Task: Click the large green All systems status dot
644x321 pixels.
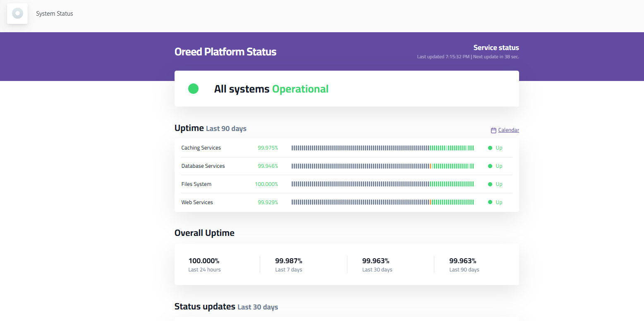Action: 193,89
